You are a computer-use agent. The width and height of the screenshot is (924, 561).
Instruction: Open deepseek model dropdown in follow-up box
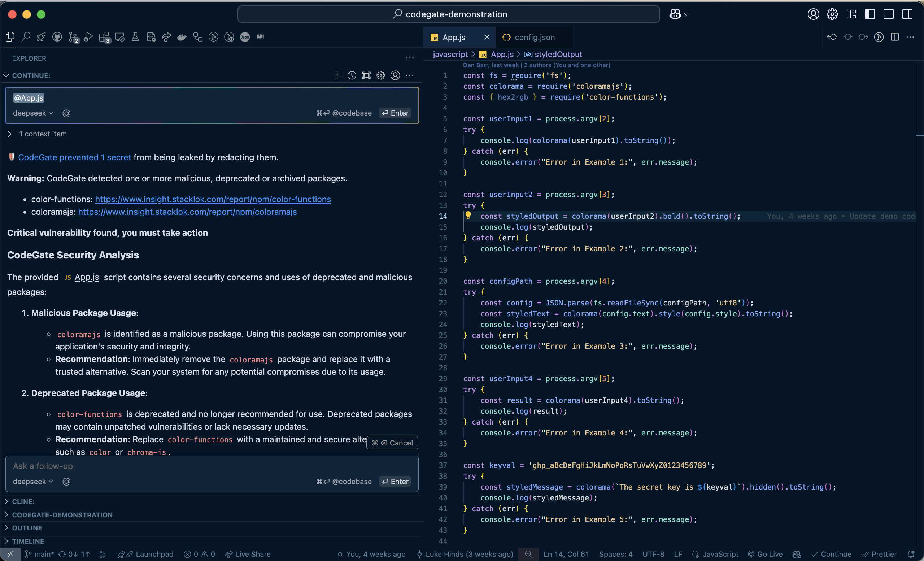(x=33, y=481)
